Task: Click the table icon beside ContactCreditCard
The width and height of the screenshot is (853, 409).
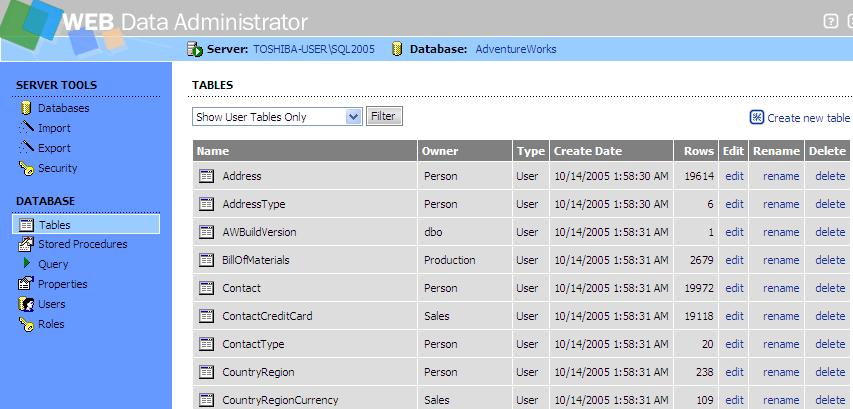Action: [206, 316]
